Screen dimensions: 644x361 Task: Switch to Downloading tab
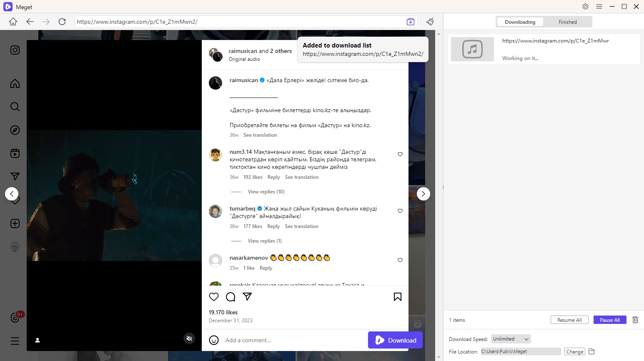point(520,22)
